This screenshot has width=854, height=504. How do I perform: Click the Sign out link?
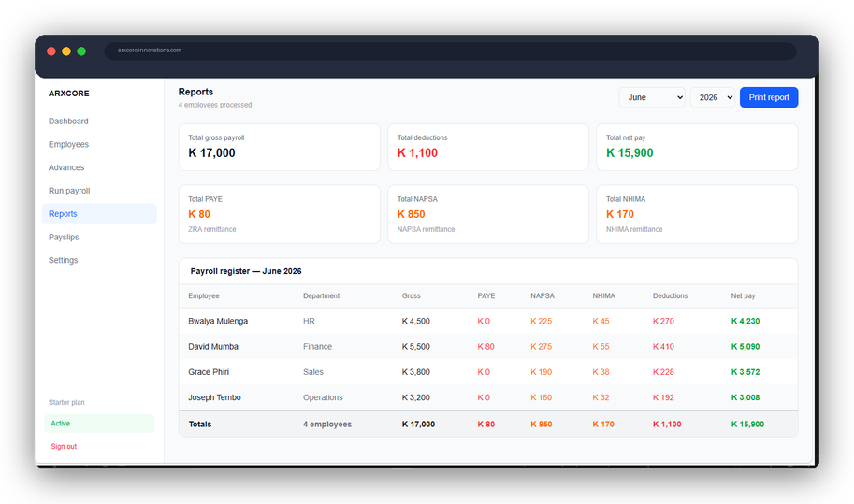(x=64, y=446)
